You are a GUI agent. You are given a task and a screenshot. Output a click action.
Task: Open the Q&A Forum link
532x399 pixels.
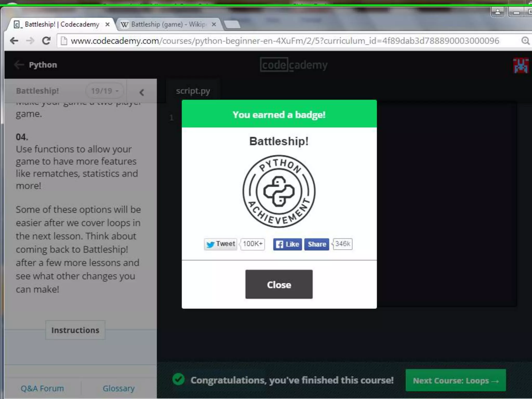[42, 388]
